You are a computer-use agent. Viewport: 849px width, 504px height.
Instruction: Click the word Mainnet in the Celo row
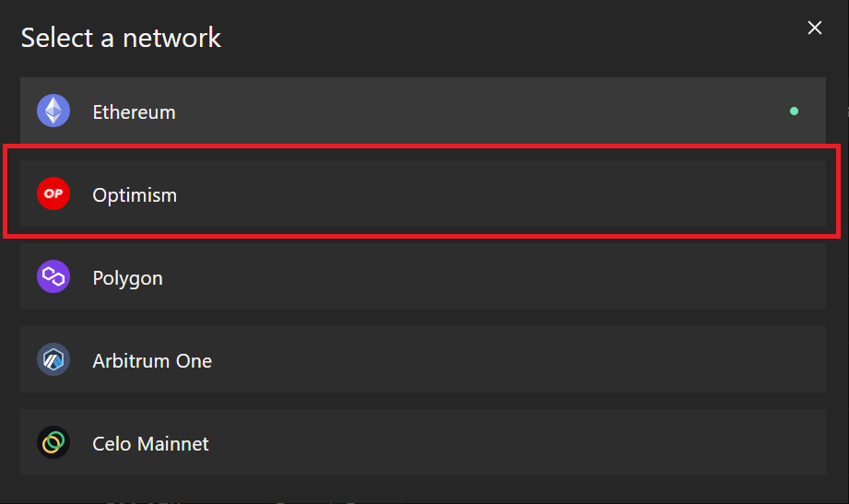(172, 443)
